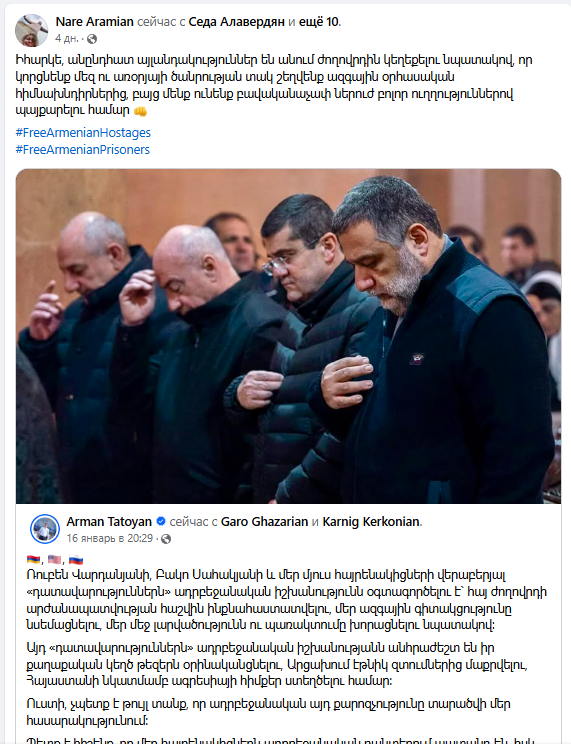Open Nare Aramian's profile name link
The image size is (571, 744).
tap(94, 22)
